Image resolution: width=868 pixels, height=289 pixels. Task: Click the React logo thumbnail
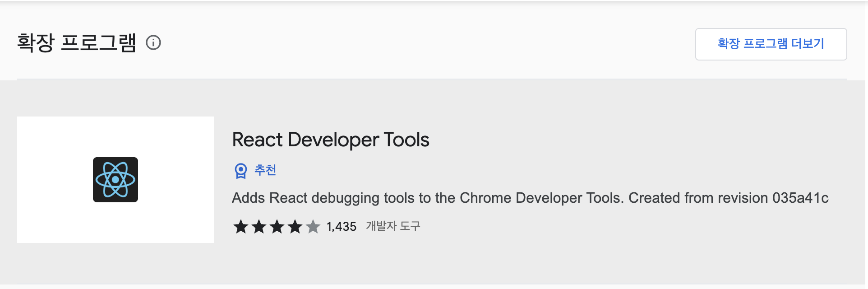115,180
